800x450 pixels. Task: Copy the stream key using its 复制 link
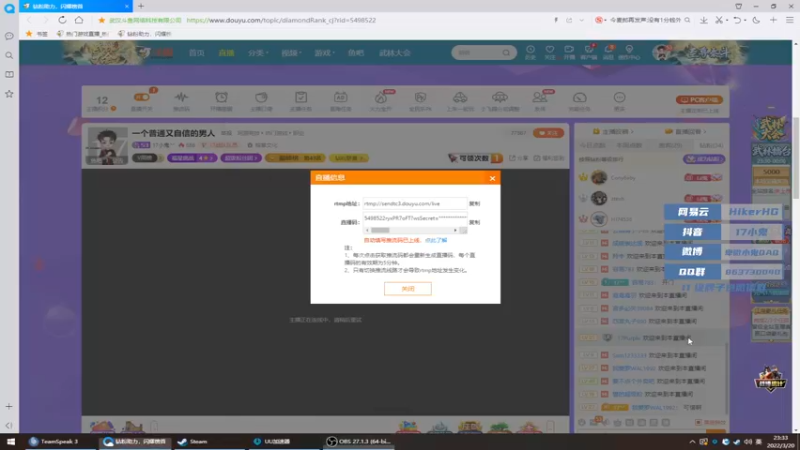click(x=474, y=222)
